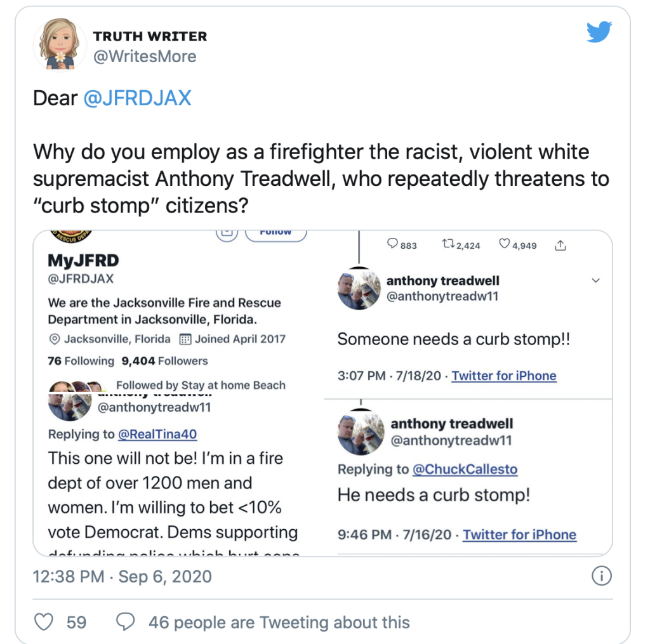This screenshot has width=650, height=644.
Task: Click the reply speech bubble icon
Action: coord(126,622)
